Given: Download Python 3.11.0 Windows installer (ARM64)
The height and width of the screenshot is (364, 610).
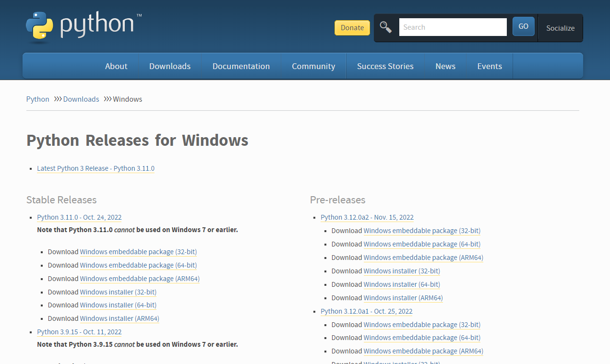Looking at the screenshot, I should click(x=120, y=318).
